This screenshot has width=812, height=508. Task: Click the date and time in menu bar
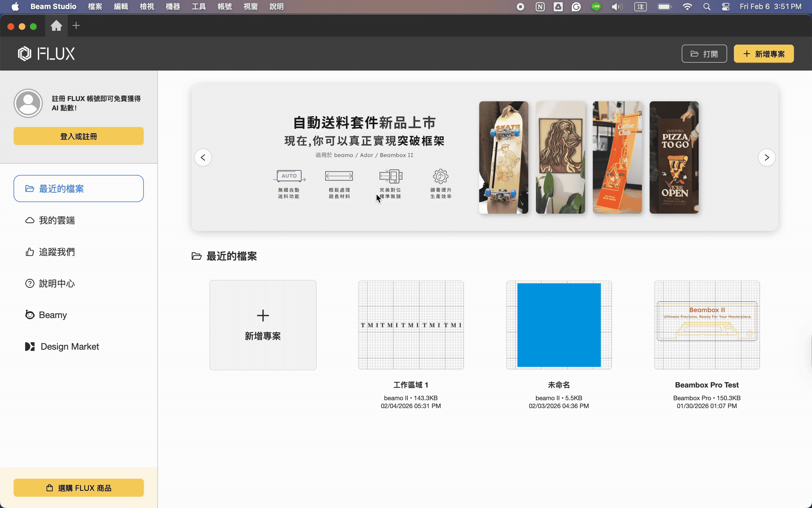(x=770, y=7)
